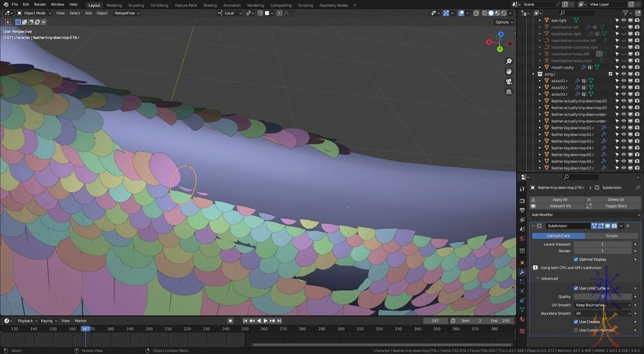The width and height of the screenshot is (644, 354).
Task: Open the Modifiers wrench tab in Properties
Action: tap(522, 273)
